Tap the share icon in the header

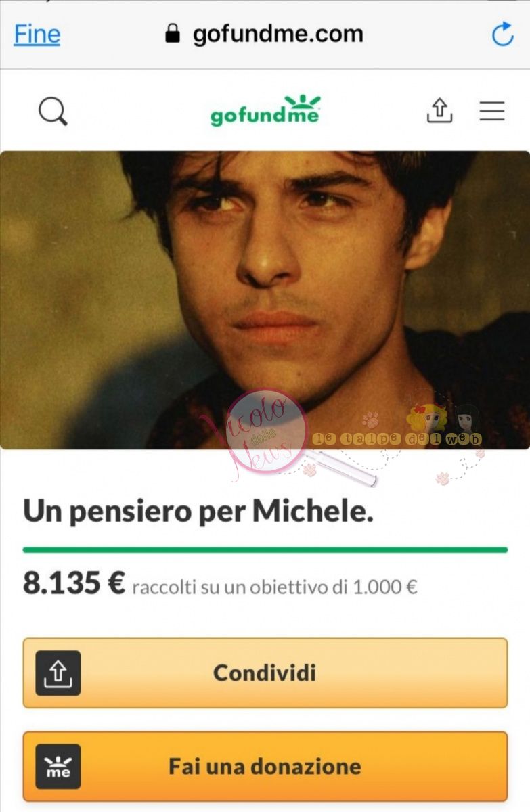(439, 110)
